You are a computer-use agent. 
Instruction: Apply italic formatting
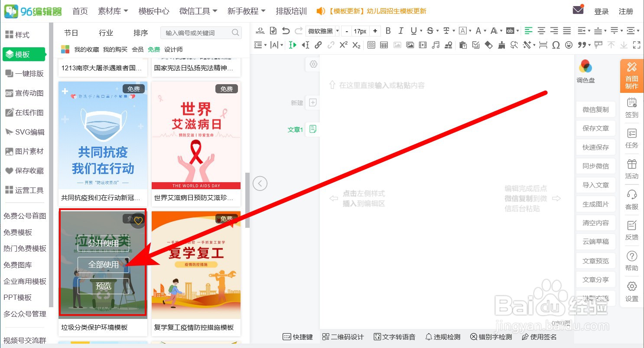point(401,31)
